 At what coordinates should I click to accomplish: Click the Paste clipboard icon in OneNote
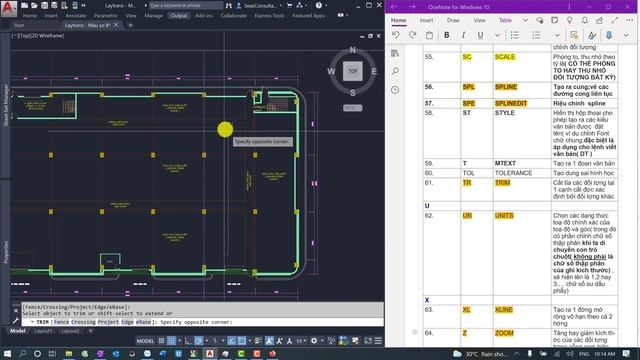click(429, 35)
